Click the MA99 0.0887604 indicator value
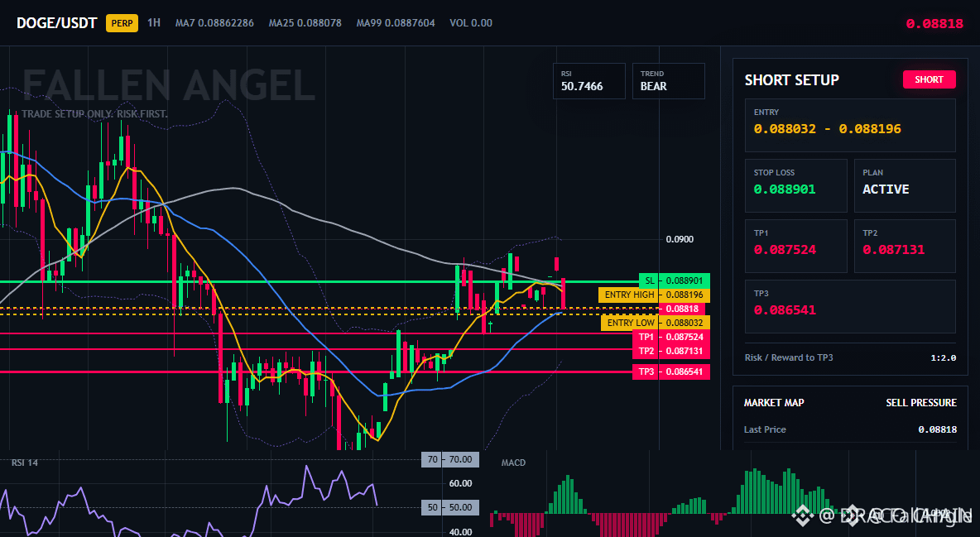The image size is (980, 537). tap(396, 22)
